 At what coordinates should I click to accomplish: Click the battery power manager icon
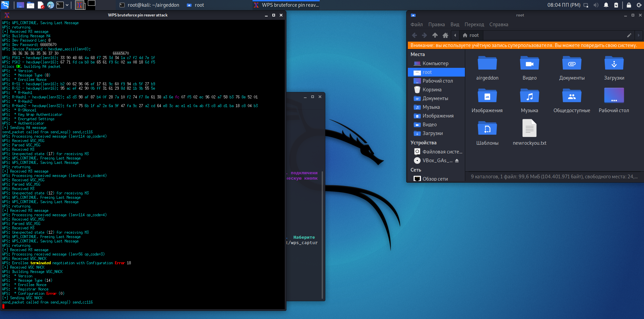coord(616,5)
